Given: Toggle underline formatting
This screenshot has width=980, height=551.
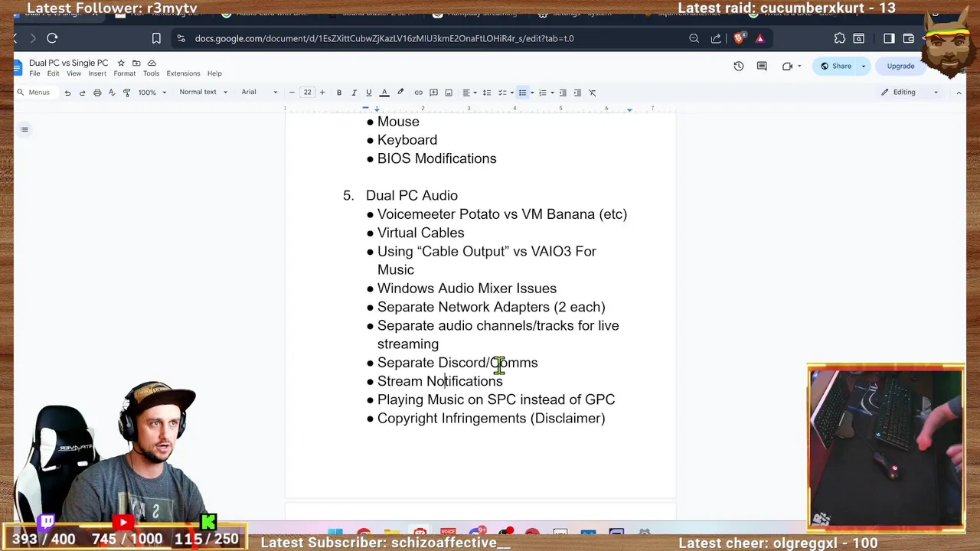Looking at the screenshot, I should (368, 93).
